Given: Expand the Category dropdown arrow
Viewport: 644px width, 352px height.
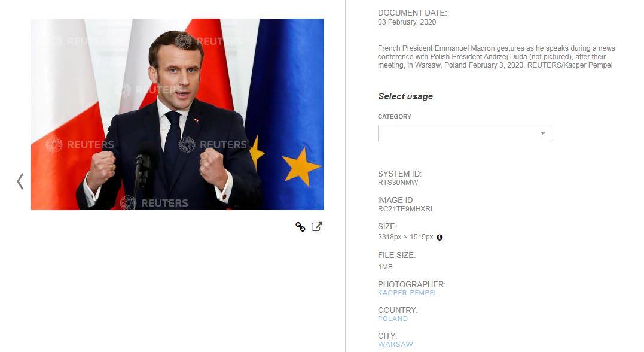Looking at the screenshot, I should (x=542, y=133).
